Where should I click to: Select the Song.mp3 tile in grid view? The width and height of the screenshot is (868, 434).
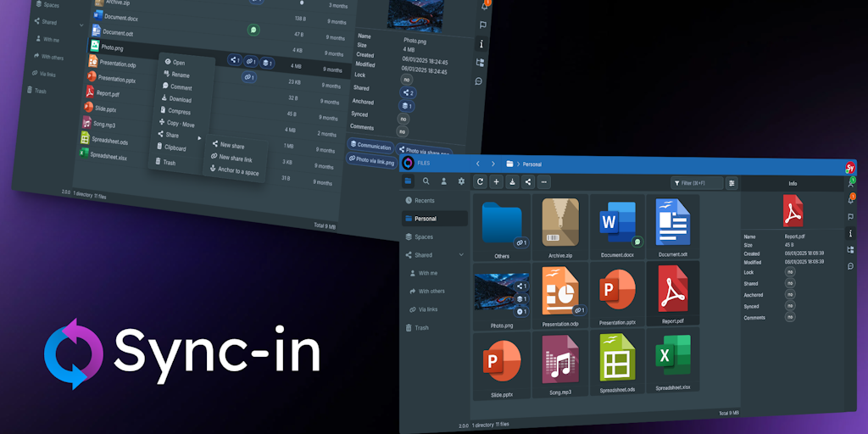click(x=560, y=364)
